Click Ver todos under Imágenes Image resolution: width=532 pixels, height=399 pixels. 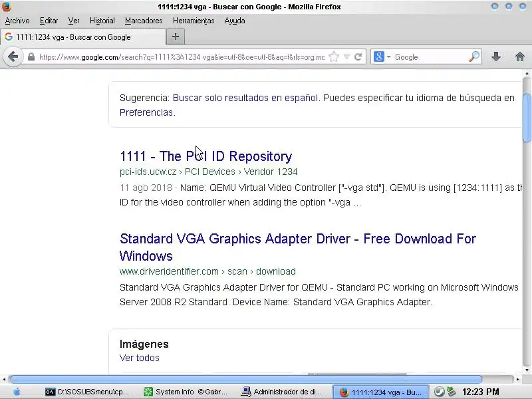140,358
